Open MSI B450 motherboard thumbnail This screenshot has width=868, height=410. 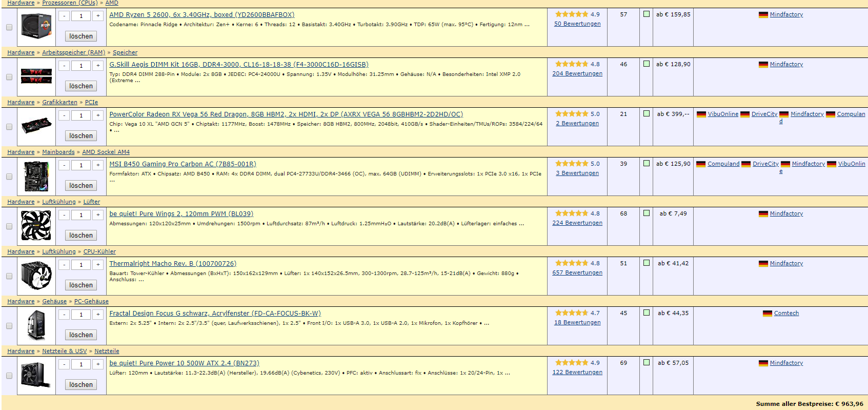point(36,176)
